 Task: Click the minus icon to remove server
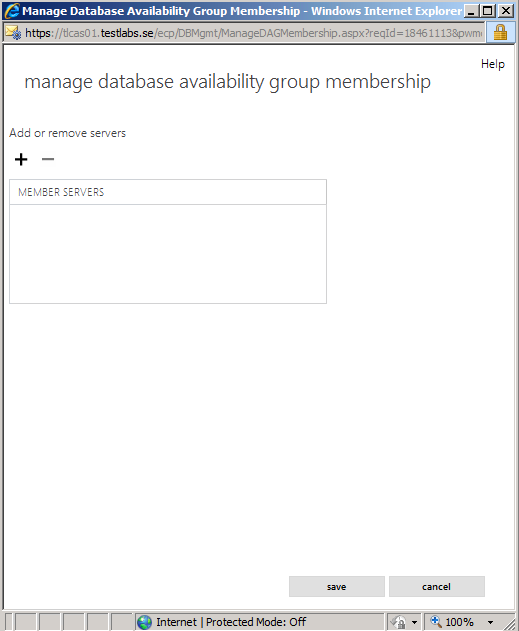click(x=48, y=159)
